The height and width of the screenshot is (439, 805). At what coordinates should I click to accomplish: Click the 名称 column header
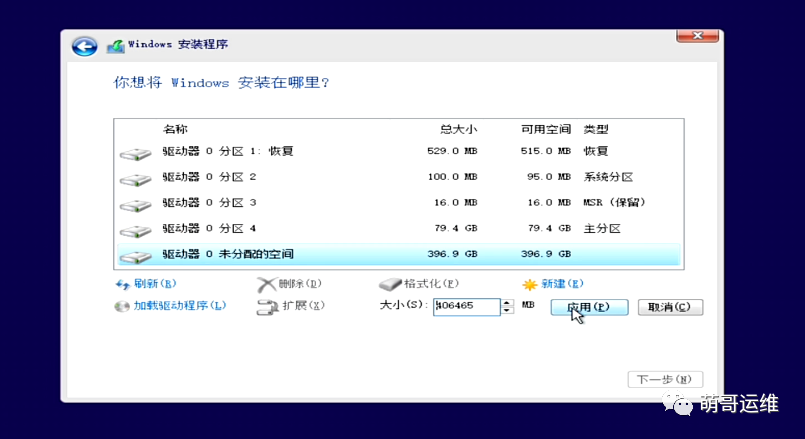175,129
